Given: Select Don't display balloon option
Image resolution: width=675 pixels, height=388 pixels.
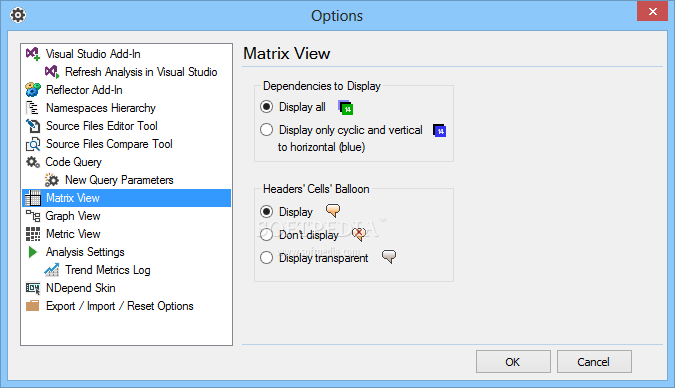Looking at the screenshot, I should pyautogui.click(x=266, y=235).
